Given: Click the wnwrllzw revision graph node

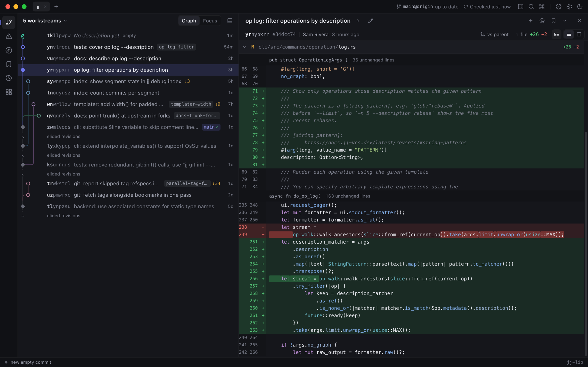Looking at the screenshot, I should point(33,104).
